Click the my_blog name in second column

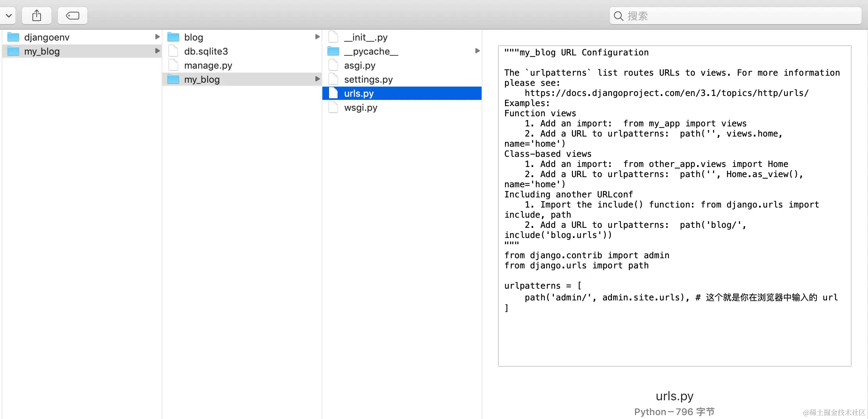(x=202, y=80)
